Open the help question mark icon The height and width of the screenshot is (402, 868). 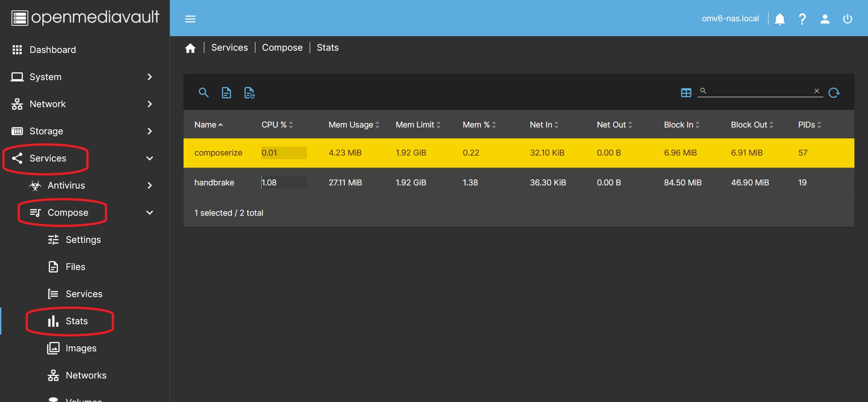pos(802,19)
